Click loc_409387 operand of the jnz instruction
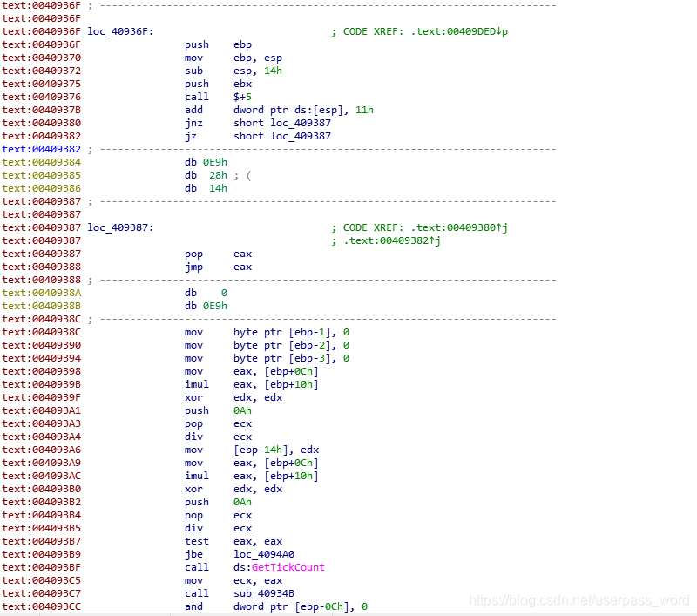The width and height of the screenshot is (697, 616). click(301, 123)
